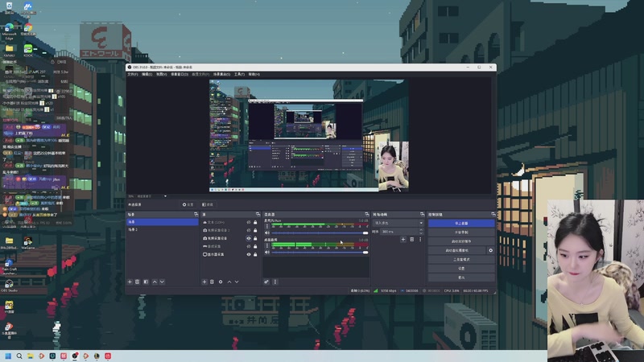The width and height of the screenshot is (644, 362).
Task: Open transition properties three-dot menu
Action: (x=420, y=239)
